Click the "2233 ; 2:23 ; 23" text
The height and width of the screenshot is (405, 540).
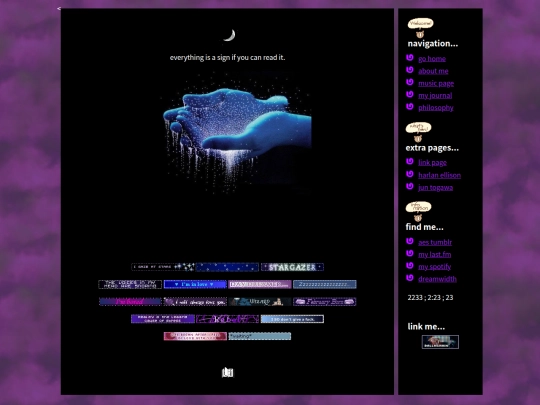430,298
